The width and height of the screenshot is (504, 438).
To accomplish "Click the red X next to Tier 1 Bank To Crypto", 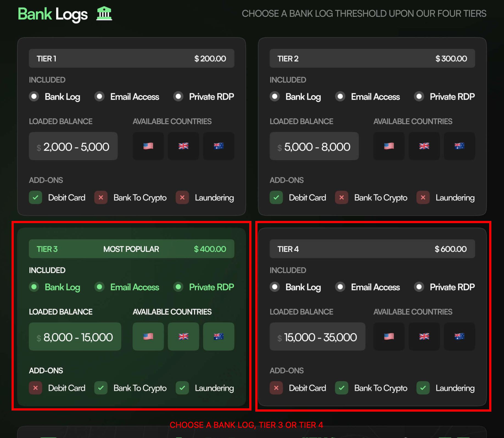I will 101,197.
